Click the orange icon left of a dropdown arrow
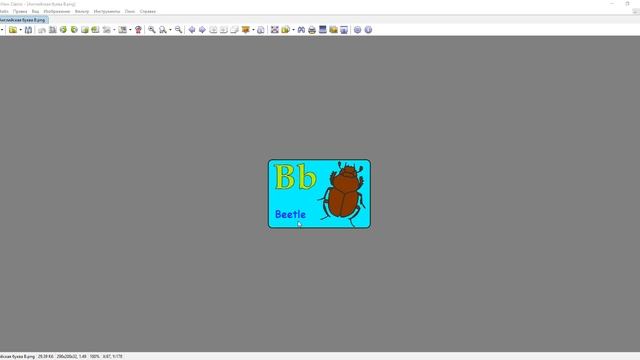 (x=245, y=30)
